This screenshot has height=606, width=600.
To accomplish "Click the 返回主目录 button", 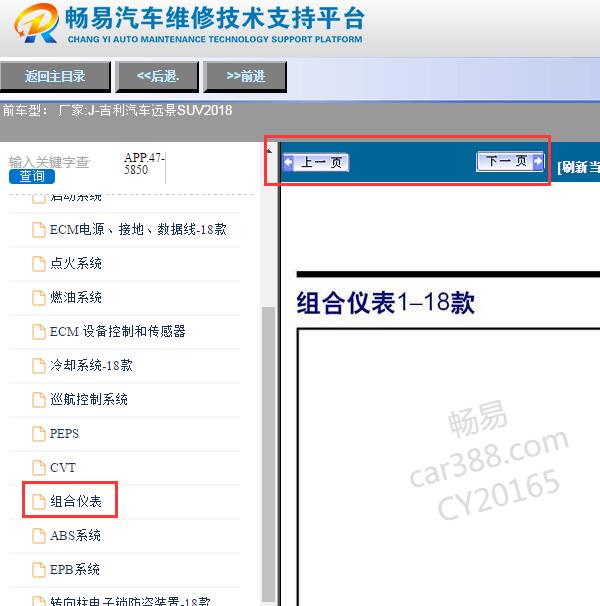I will pyautogui.click(x=55, y=77).
